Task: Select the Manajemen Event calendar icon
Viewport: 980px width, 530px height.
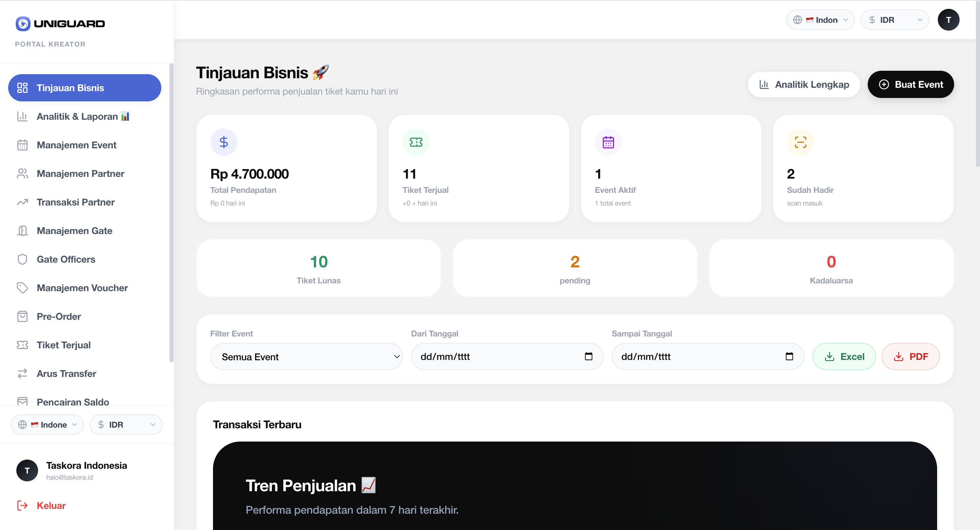Action: [x=22, y=145]
